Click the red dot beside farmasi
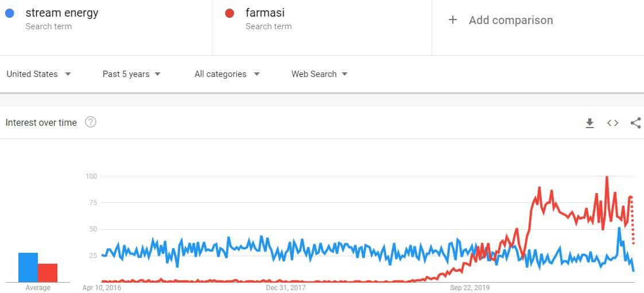 pyautogui.click(x=230, y=13)
